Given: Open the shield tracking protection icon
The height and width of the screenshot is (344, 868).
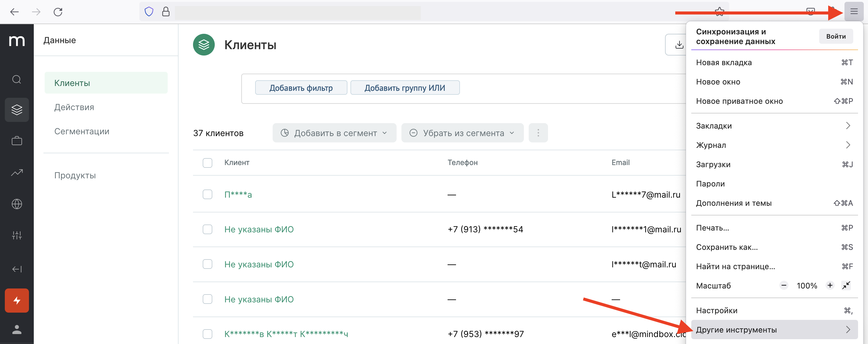Looking at the screenshot, I should point(149,12).
